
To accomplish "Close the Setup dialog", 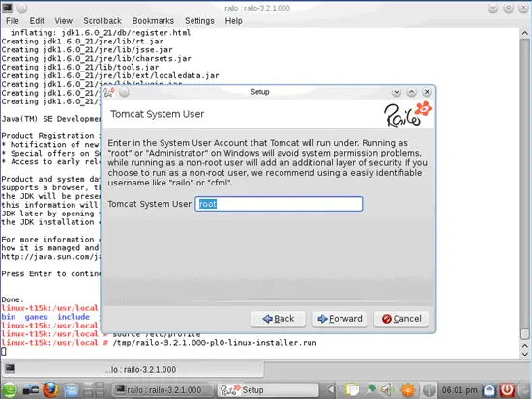I will click(427, 92).
